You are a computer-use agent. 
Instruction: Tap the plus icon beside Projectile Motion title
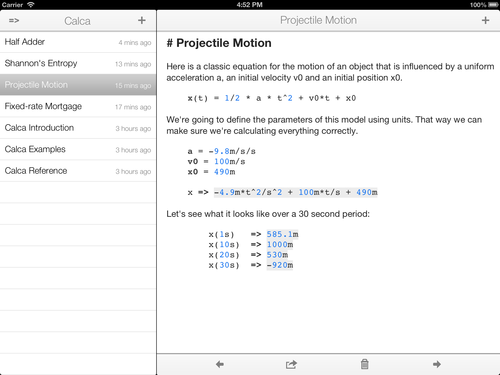coord(485,20)
